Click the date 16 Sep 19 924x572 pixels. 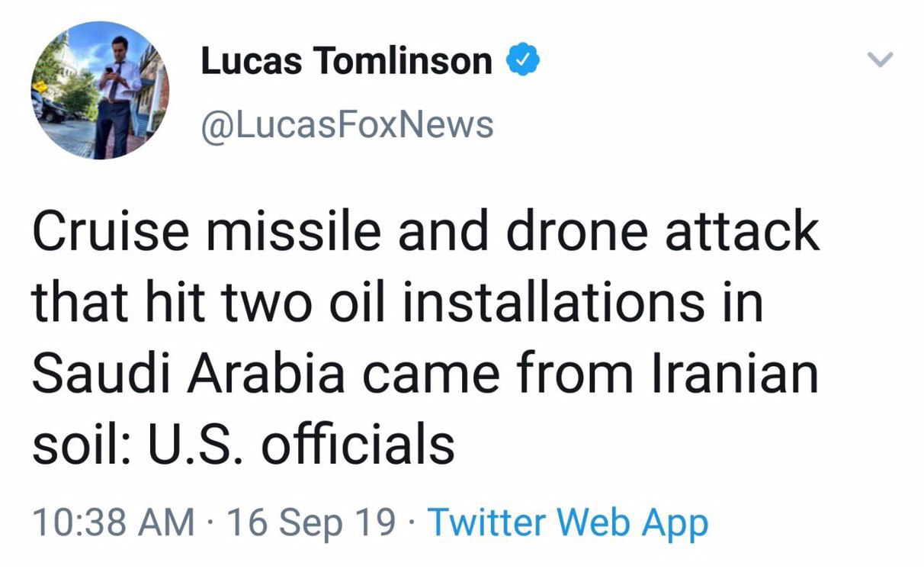coord(312,523)
